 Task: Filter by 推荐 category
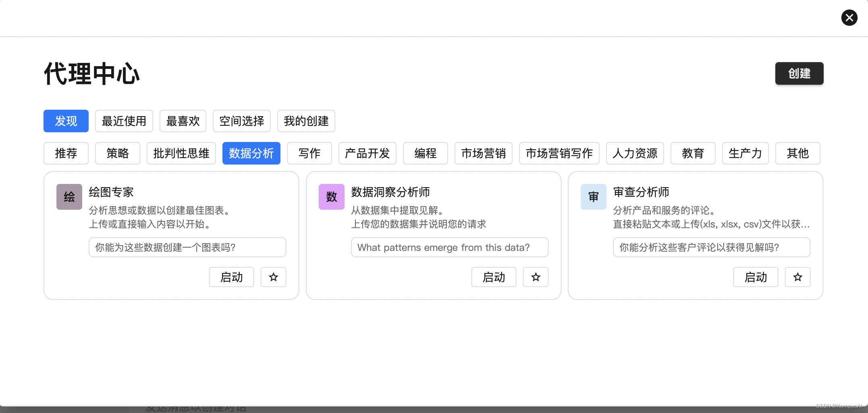[x=66, y=153]
